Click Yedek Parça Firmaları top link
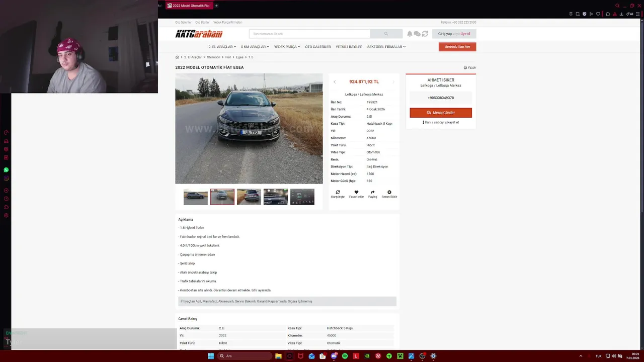Image resolution: width=644 pixels, height=362 pixels. 227,22
